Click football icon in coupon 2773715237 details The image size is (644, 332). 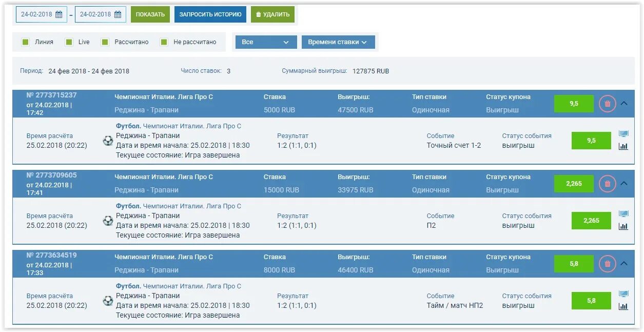coord(108,141)
